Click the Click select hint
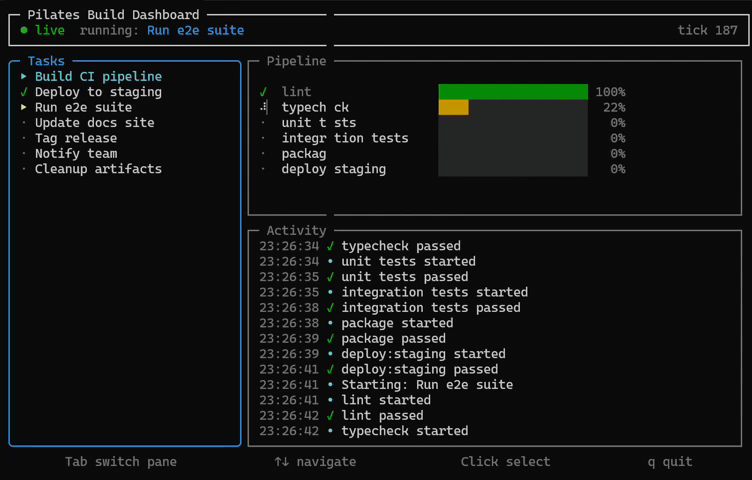The image size is (752, 480). (x=505, y=461)
